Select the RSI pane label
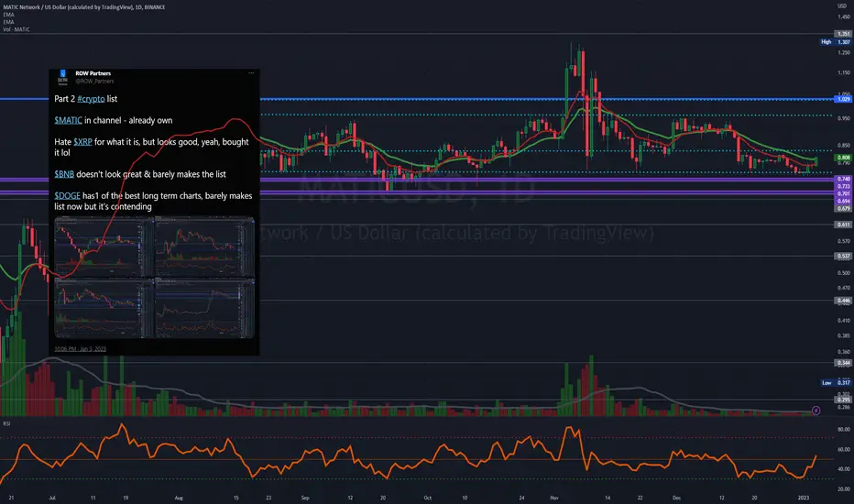 pyautogui.click(x=6, y=423)
